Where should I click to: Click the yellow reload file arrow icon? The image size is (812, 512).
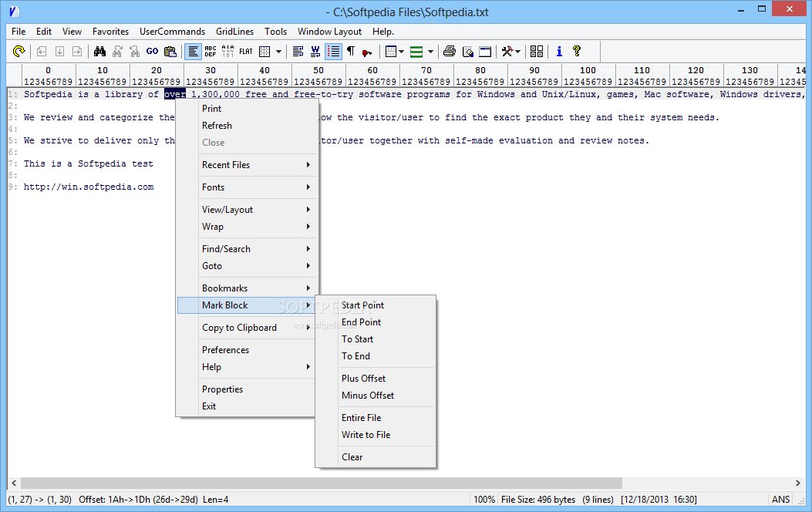(19, 51)
